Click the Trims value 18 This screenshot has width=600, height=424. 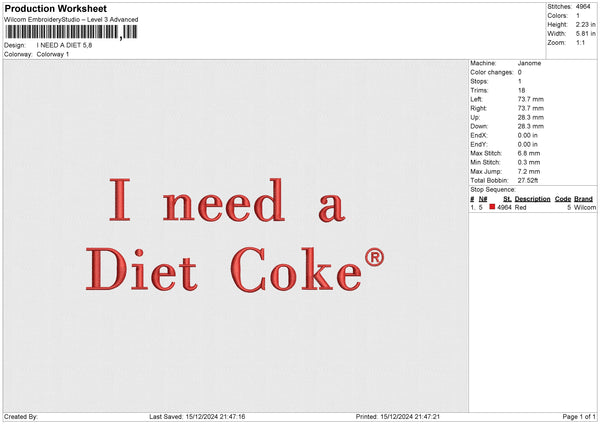521,90
